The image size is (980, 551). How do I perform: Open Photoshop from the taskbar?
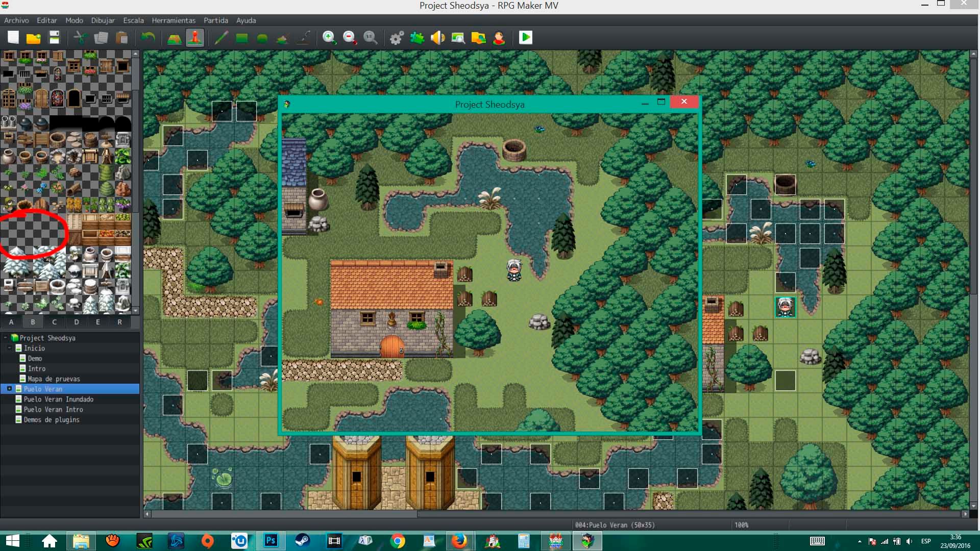271,541
